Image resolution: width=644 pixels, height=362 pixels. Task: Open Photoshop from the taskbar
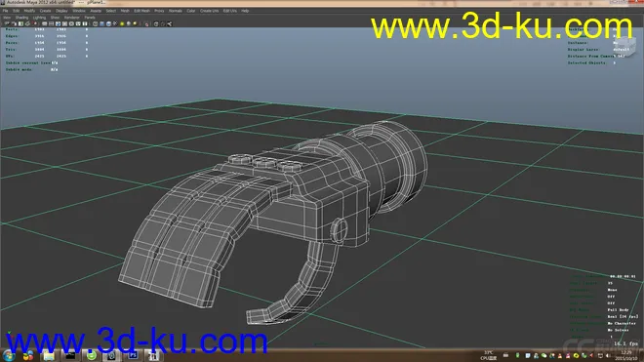tap(133, 355)
